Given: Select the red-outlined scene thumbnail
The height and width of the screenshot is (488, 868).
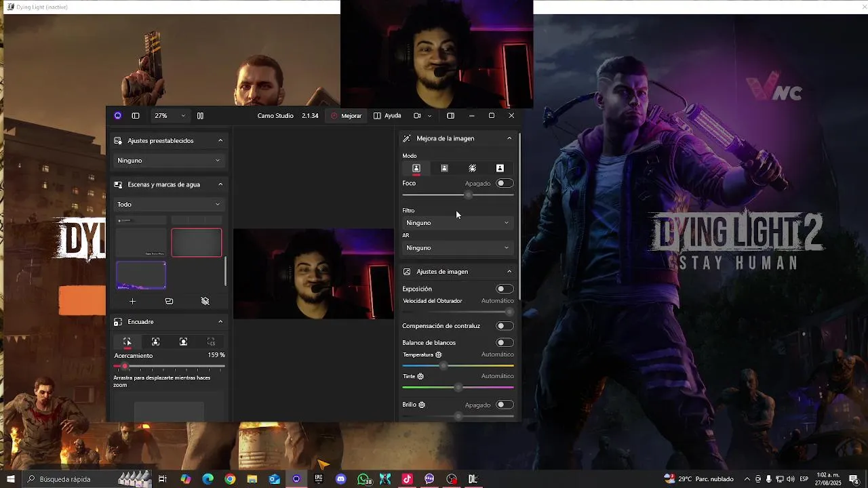Looking at the screenshot, I should (197, 243).
